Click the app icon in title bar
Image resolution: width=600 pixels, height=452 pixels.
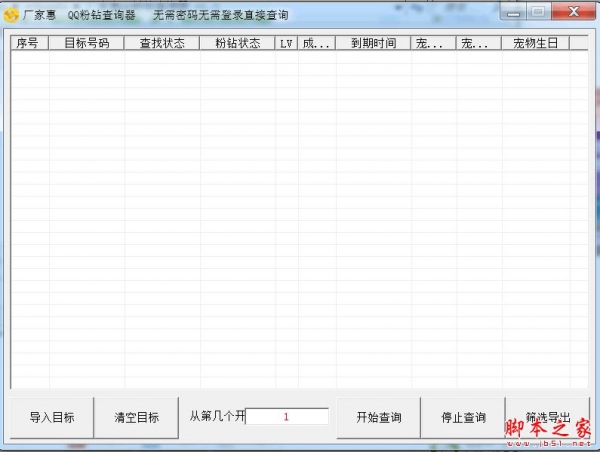11,15
